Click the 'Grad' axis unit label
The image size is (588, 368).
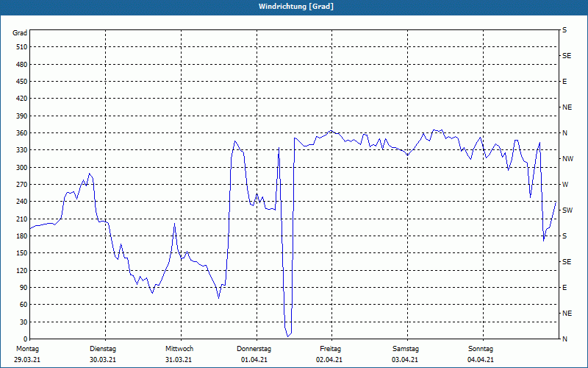[20, 33]
